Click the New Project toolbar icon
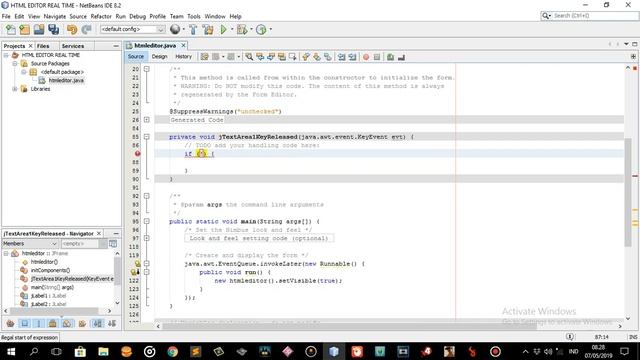Image resolution: width=640 pixels, height=360 pixels. click(24, 29)
